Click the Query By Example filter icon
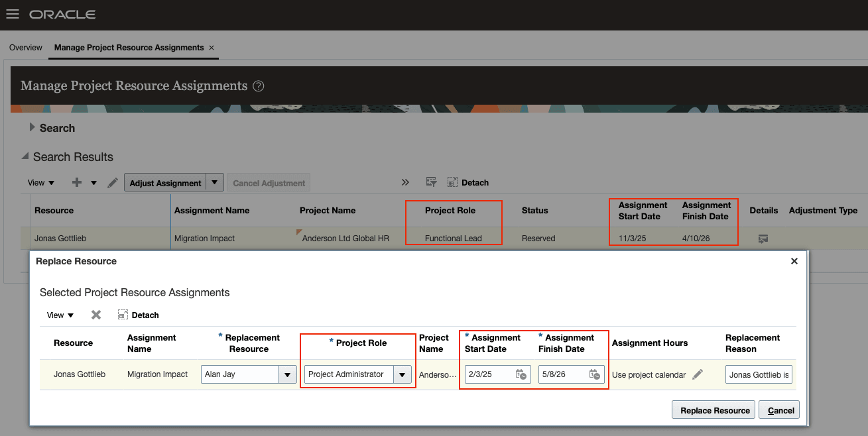 pos(431,182)
